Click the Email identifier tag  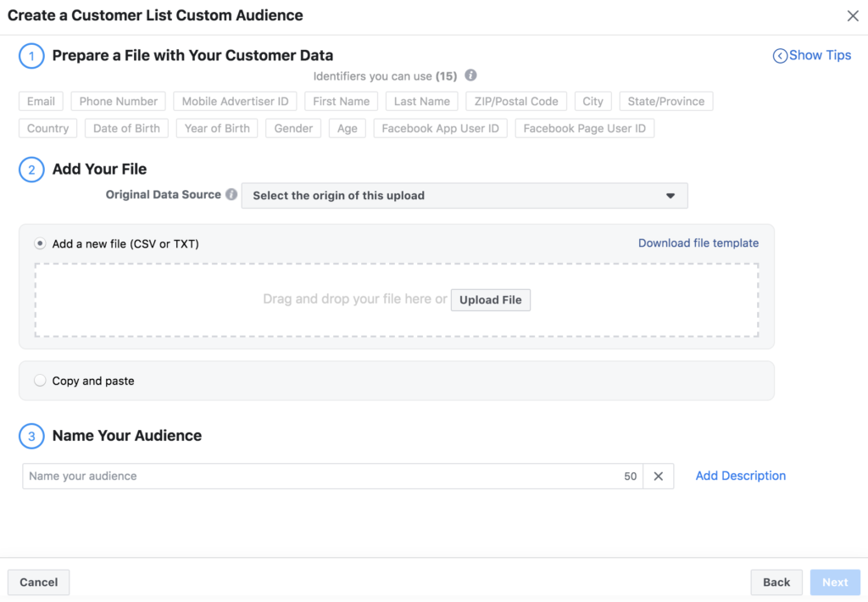click(x=41, y=102)
